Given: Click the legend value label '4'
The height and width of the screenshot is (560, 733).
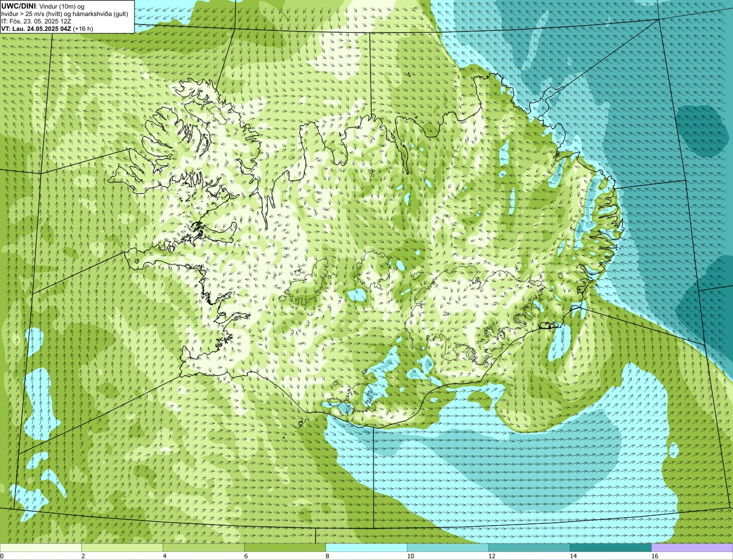Looking at the screenshot, I should pyautogui.click(x=164, y=556).
